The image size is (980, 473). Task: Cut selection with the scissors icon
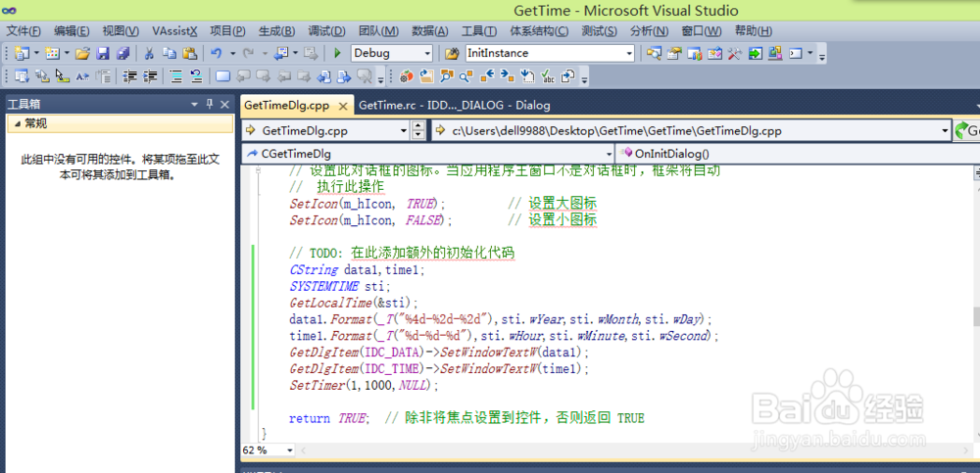[x=149, y=53]
